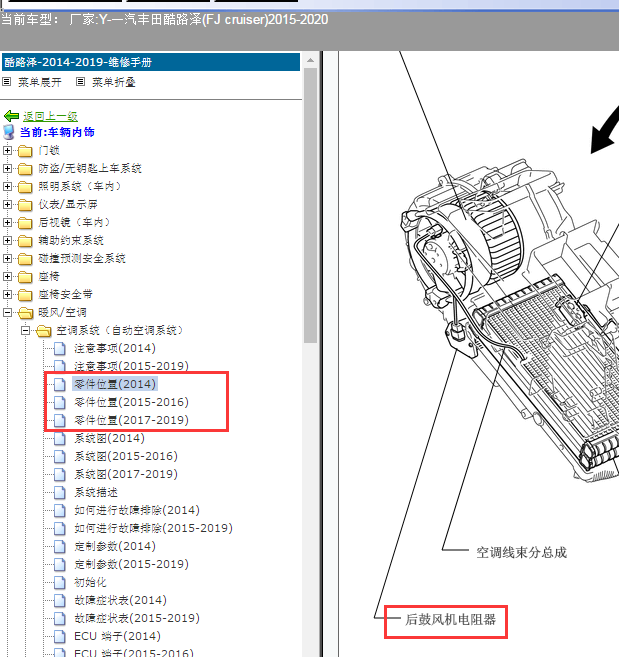The height and width of the screenshot is (657, 619).
Task: Click the 菜单展开 list icon
Action: (x=6, y=82)
